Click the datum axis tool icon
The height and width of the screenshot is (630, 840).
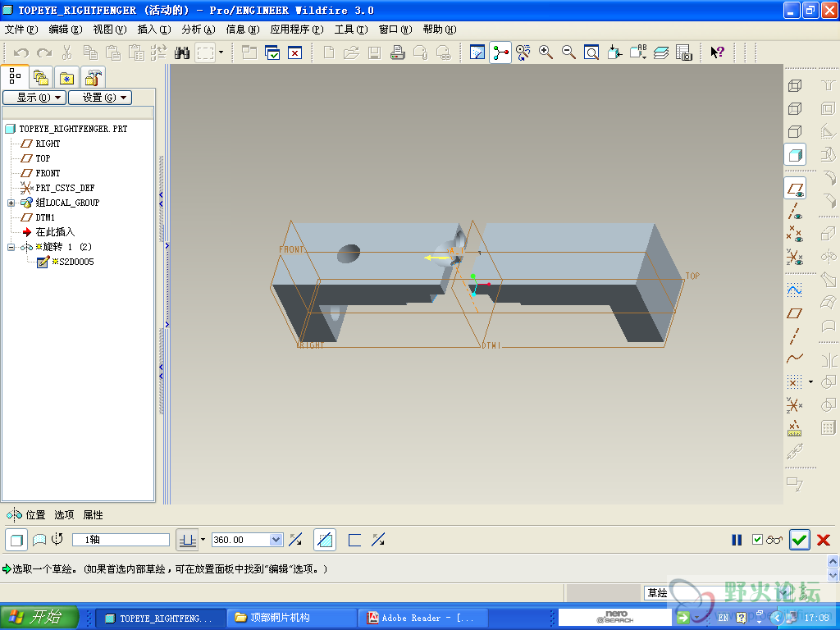(x=795, y=336)
